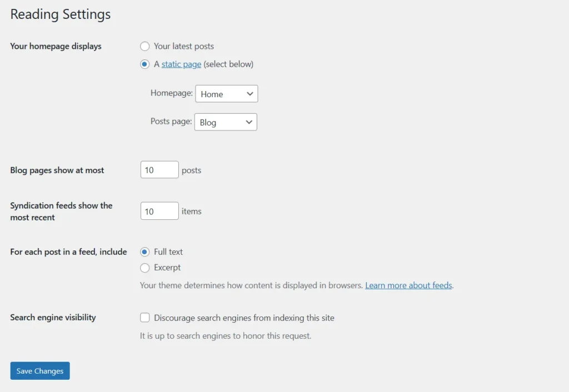This screenshot has height=392, width=569.
Task: Expand the Homepage selector showing 'Home'
Action: click(226, 93)
